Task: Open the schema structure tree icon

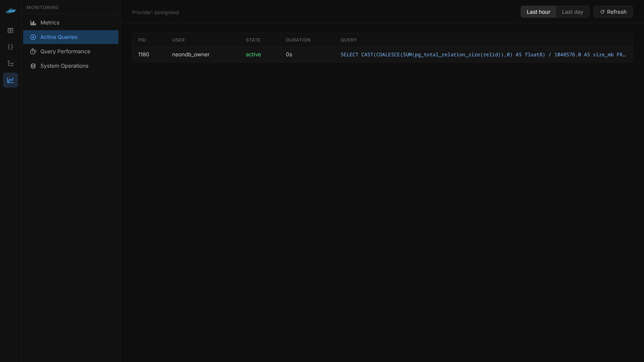Action: point(10,63)
